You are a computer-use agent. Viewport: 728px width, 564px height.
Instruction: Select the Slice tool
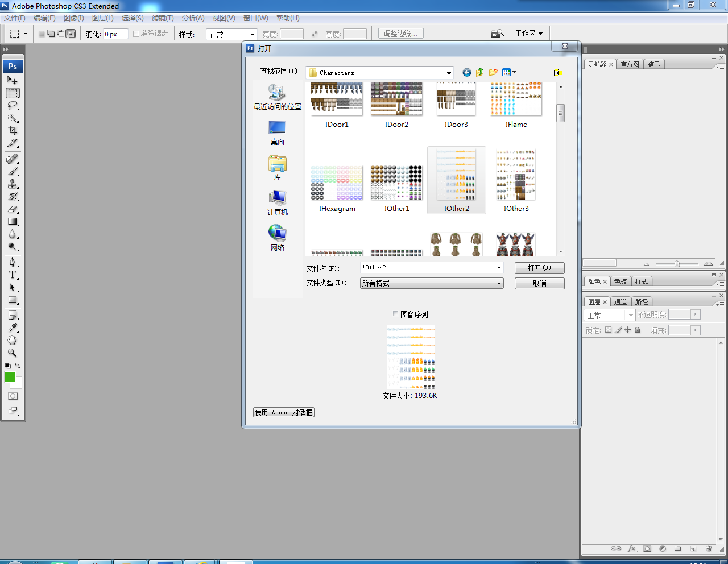13,143
